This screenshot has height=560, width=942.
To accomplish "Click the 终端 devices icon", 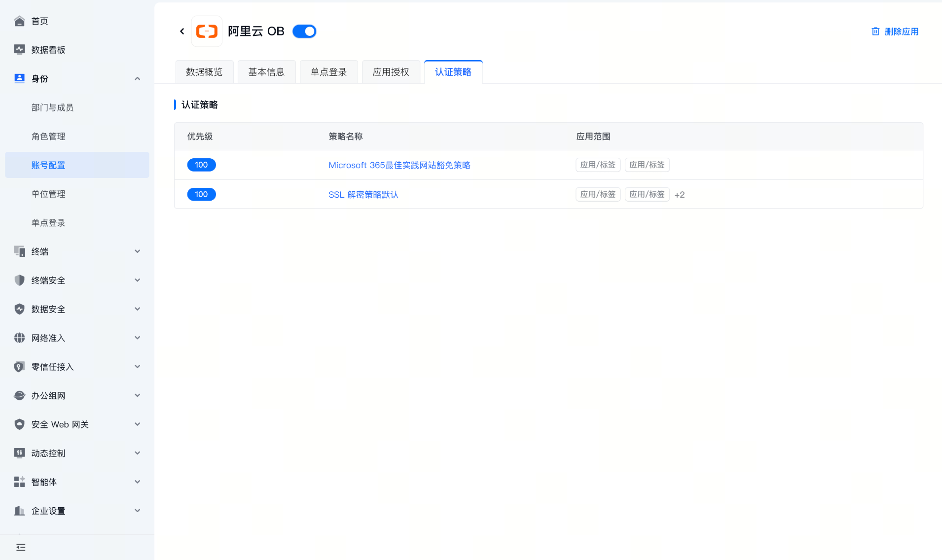I will point(19,251).
